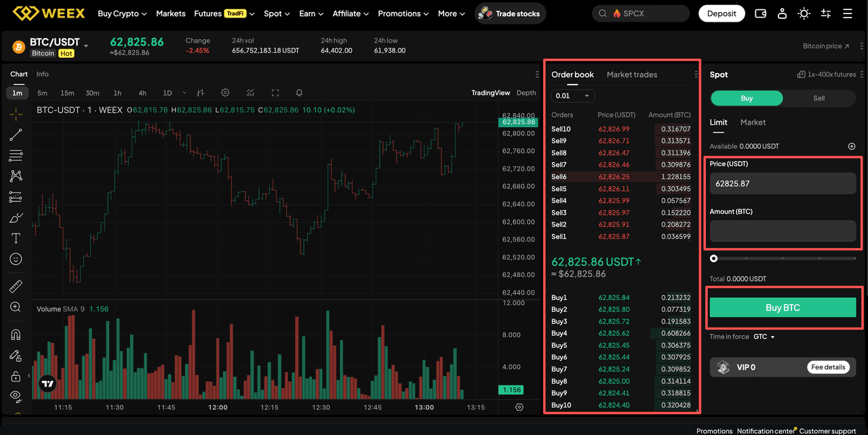Click the TradingView logo on chart

click(x=47, y=384)
